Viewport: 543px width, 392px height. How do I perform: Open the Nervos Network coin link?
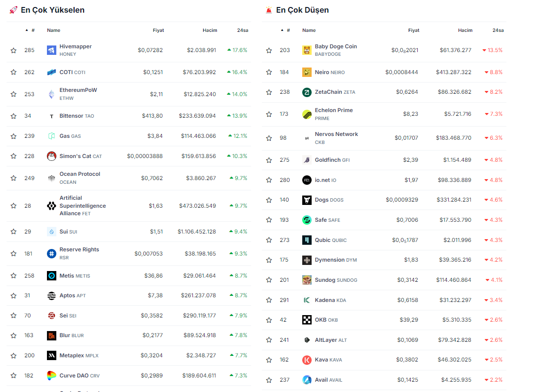click(x=336, y=134)
